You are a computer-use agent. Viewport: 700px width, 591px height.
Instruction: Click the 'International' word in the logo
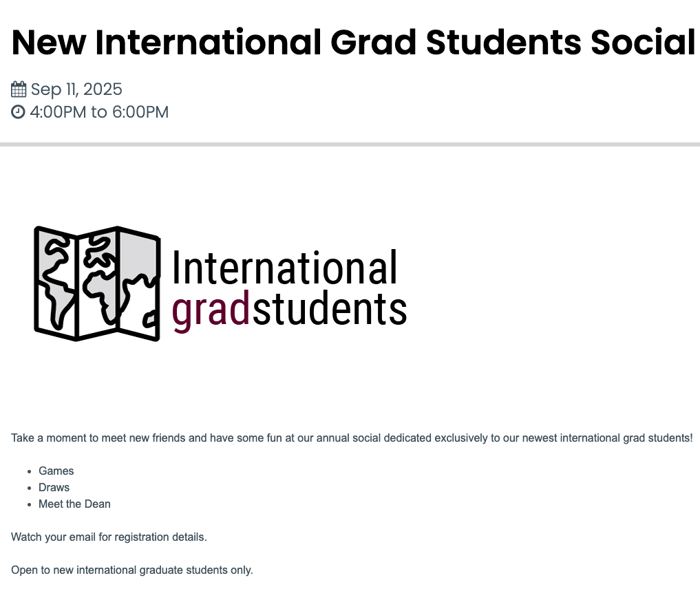(x=284, y=268)
